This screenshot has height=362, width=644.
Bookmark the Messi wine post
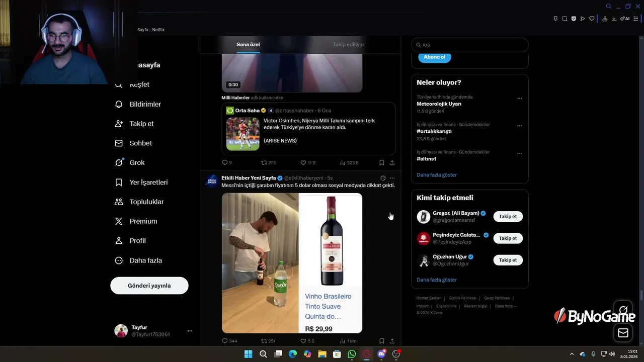(x=382, y=341)
